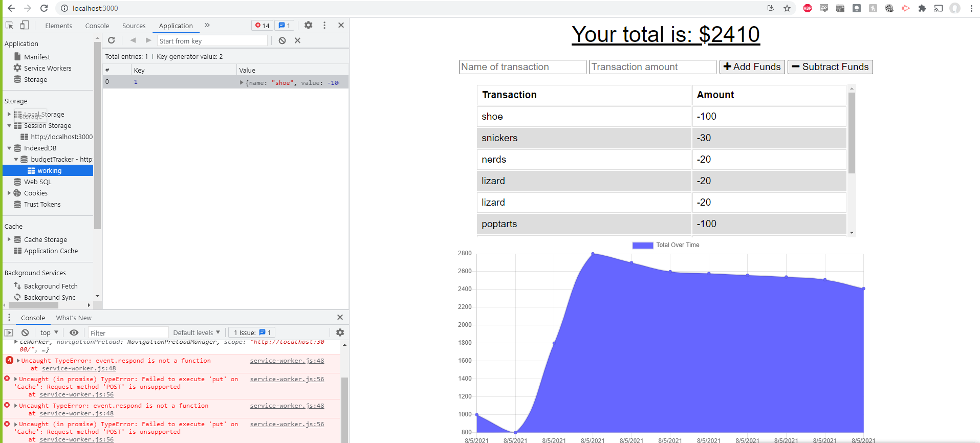980x443 pixels.
Task: Collapse the budgetTracker database node
Action: click(16, 159)
